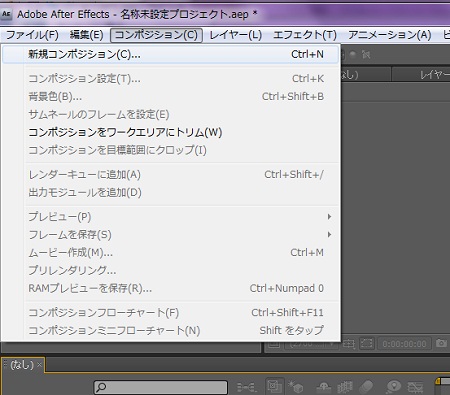450x395 pixels.
Task: Open Composition Flowchart (コンポジションフローチャート) entry
Action: (x=170, y=313)
